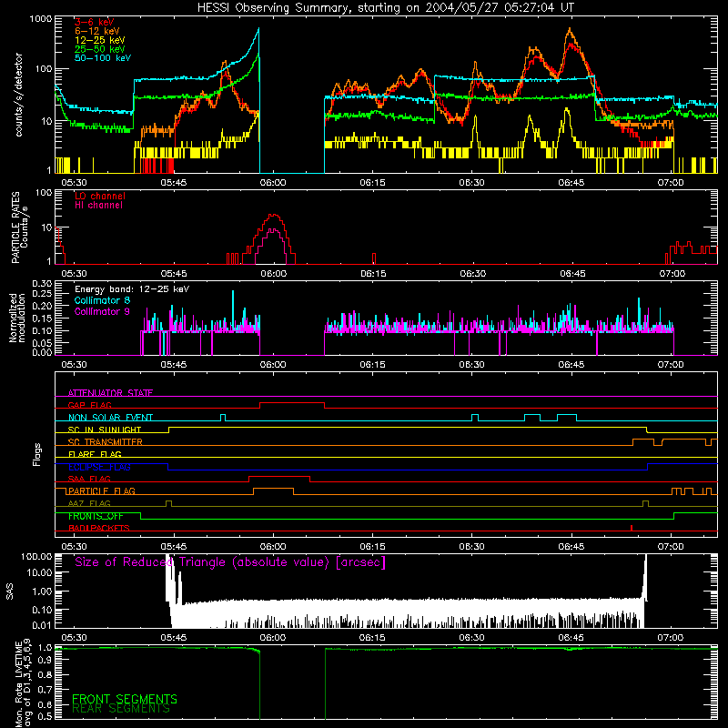Click the 0.05 tick on modulation axis
This screenshot has width=728, height=728.
click(42, 343)
